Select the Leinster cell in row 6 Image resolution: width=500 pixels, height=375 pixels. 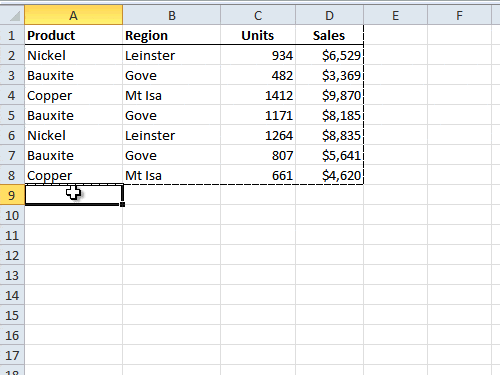[x=171, y=135]
